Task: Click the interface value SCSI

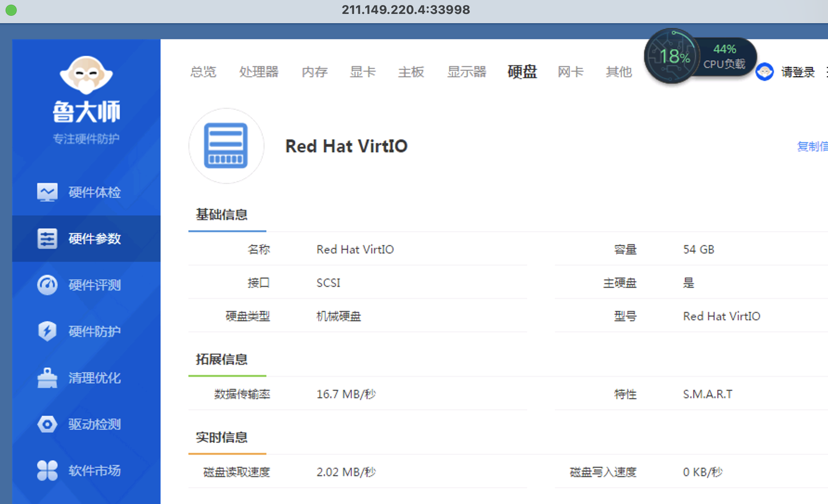Action: click(x=329, y=283)
